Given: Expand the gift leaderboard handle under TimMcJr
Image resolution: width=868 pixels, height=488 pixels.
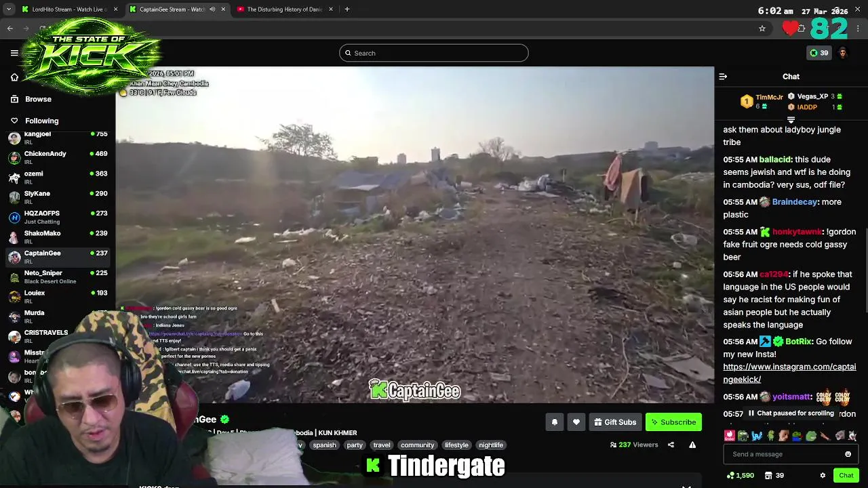Looking at the screenshot, I should click(x=791, y=120).
